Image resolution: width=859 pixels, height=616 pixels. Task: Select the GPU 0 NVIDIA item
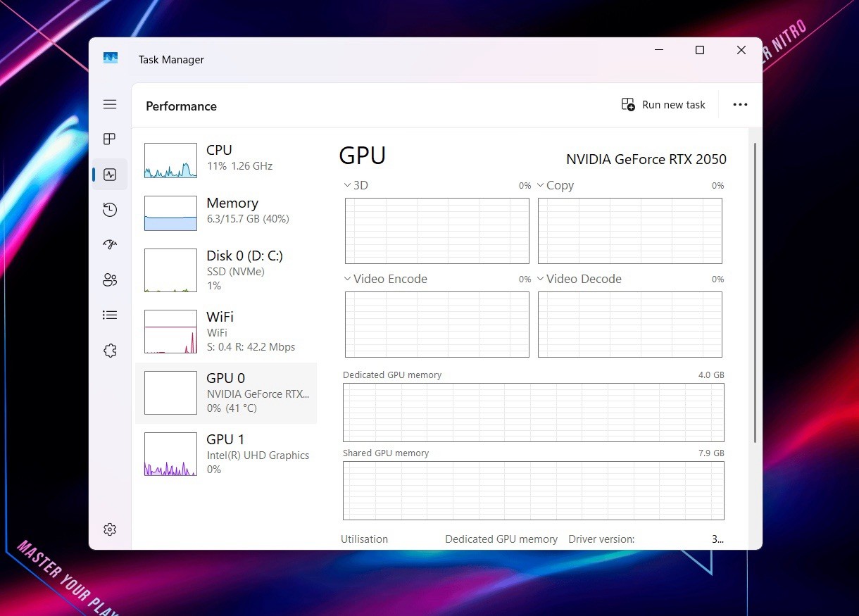(x=226, y=394)
